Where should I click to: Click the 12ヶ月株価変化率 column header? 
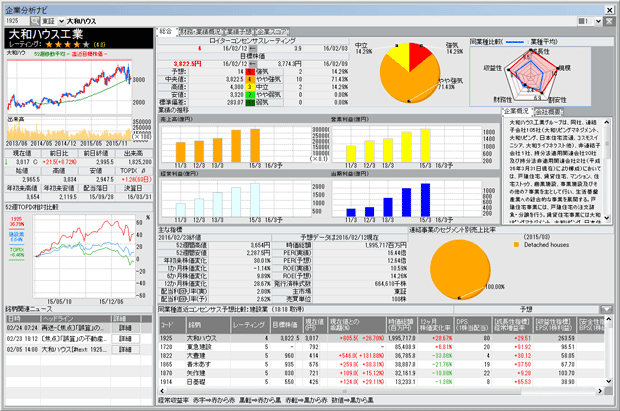pyautogui.click(x=435, y=325)
